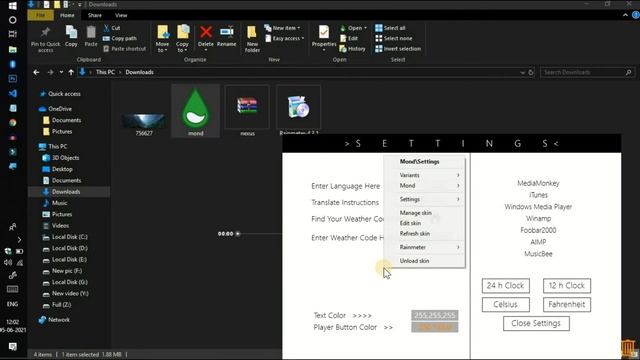Viewport: 640px width, 360px height.
Task: Click the Close Settings button
Action: pos(536,323)
